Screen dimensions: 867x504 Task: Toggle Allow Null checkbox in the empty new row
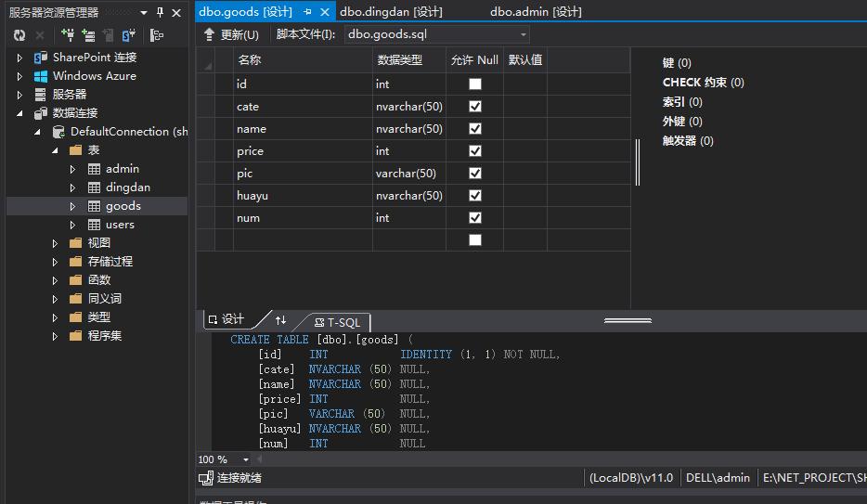click(x=475, y=239)
